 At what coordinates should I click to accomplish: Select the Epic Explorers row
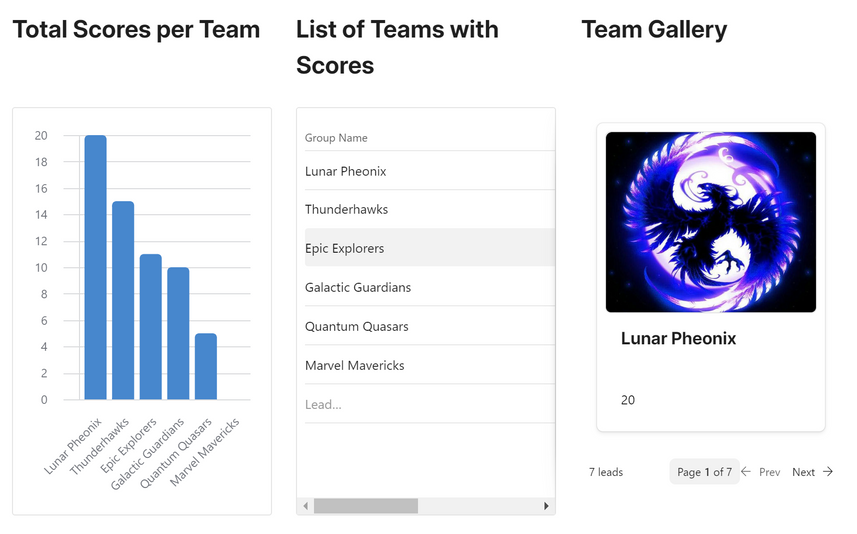(x=430, y=248)
